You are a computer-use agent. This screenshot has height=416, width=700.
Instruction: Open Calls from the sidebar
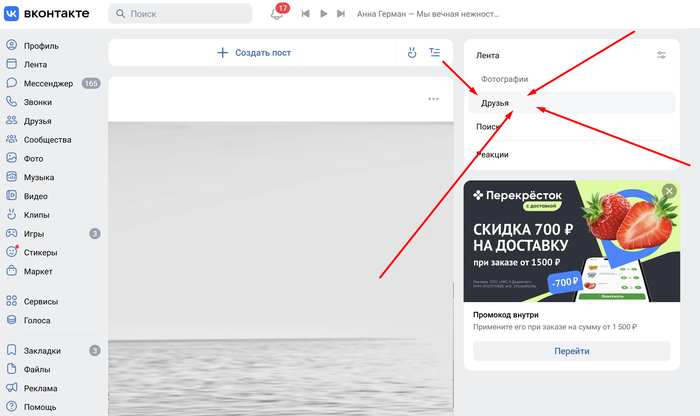[53, 102]
